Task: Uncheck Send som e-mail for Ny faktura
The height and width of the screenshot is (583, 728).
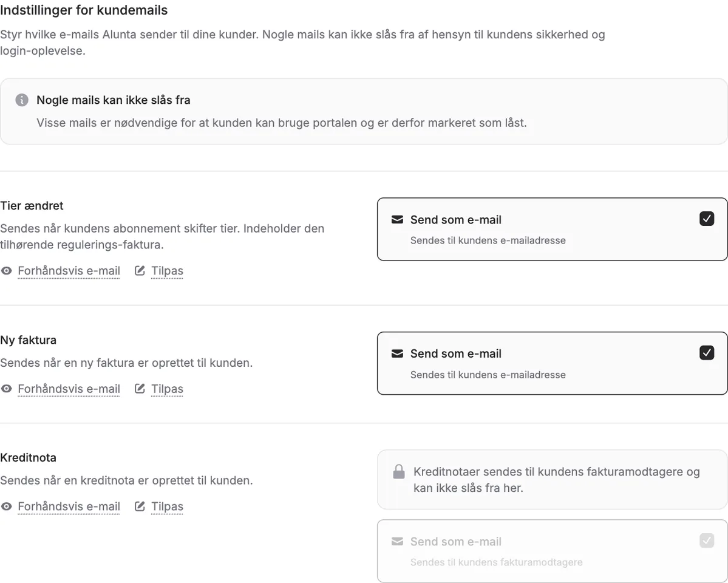Action: 707,353
